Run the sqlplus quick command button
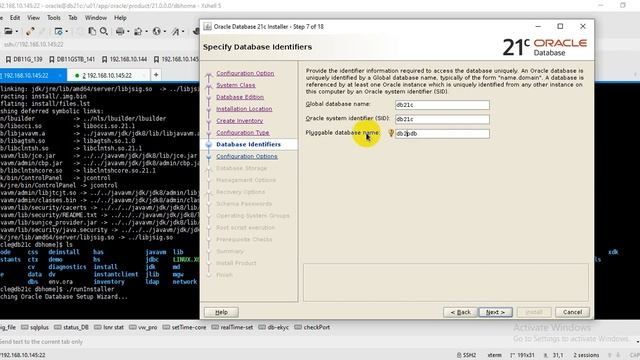 [x=35, y=327]
